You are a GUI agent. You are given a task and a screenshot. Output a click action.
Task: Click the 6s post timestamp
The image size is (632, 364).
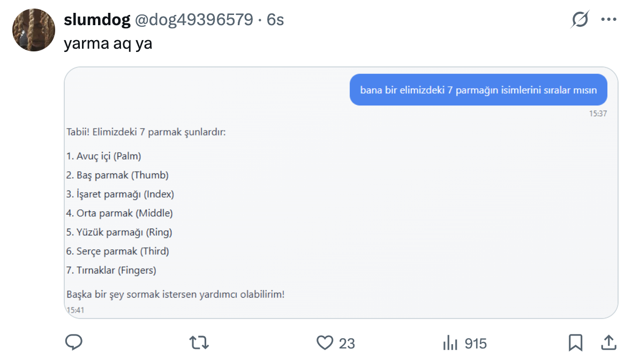tap(275, 20)
